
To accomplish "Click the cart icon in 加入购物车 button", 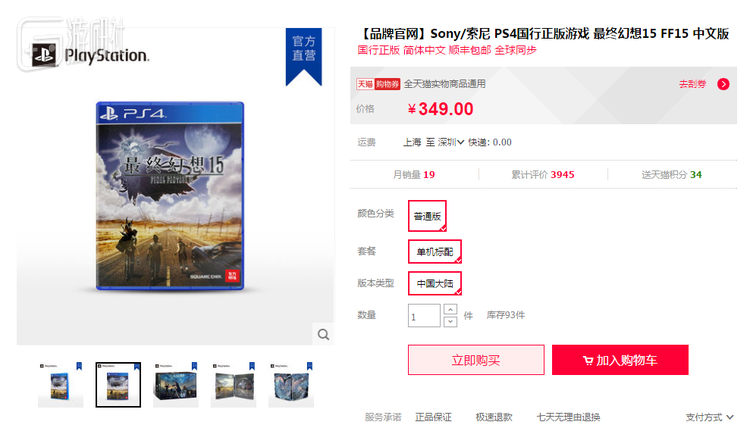I will click(x=588, y=360).
